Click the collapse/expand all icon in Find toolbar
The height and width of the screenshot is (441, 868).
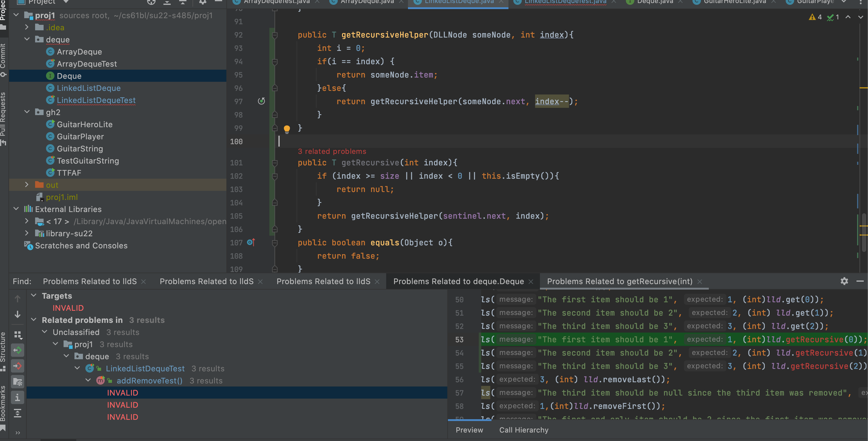click(x=18, y=413)
